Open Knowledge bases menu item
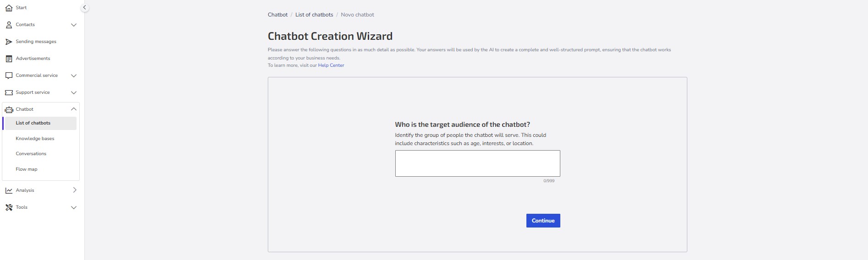Screen dimensions: 868x260 pyautogui.click(x=35, y=138)
